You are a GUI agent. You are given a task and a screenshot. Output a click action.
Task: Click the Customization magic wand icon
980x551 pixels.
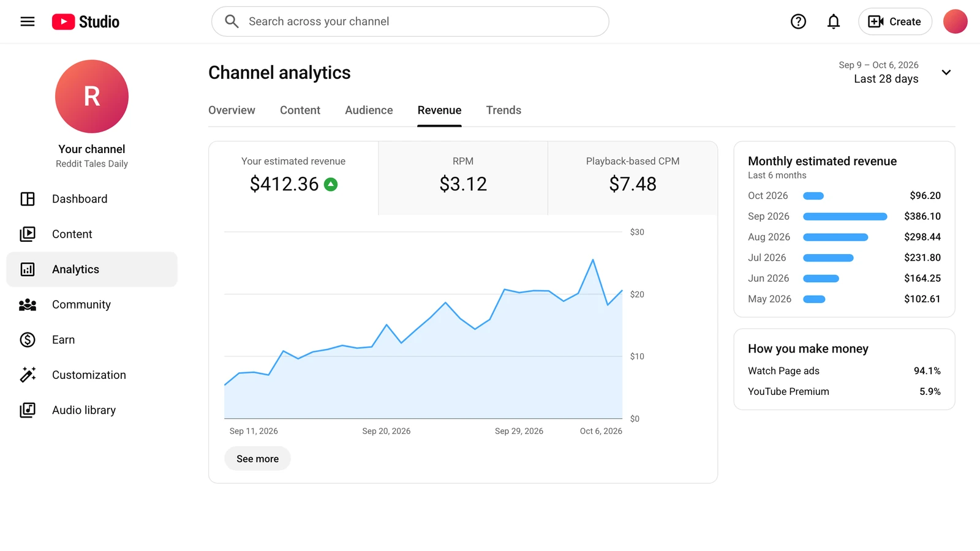click(28, 375)
